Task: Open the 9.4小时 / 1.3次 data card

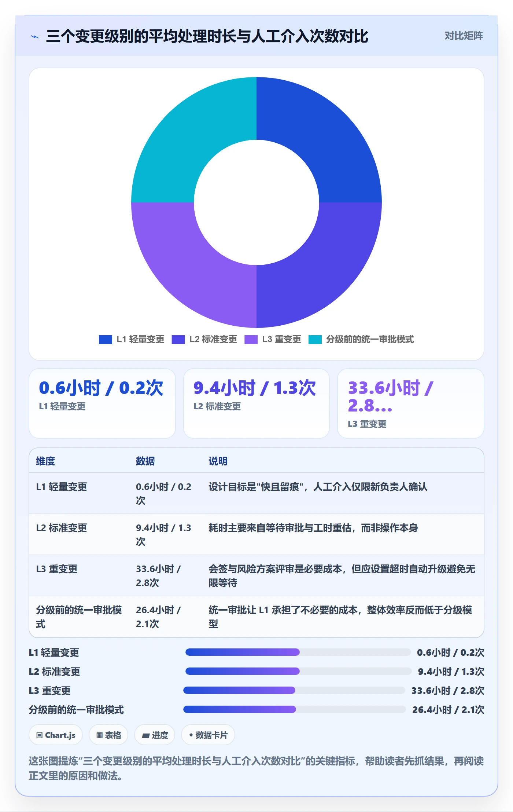Action: [x=256, y=403]
